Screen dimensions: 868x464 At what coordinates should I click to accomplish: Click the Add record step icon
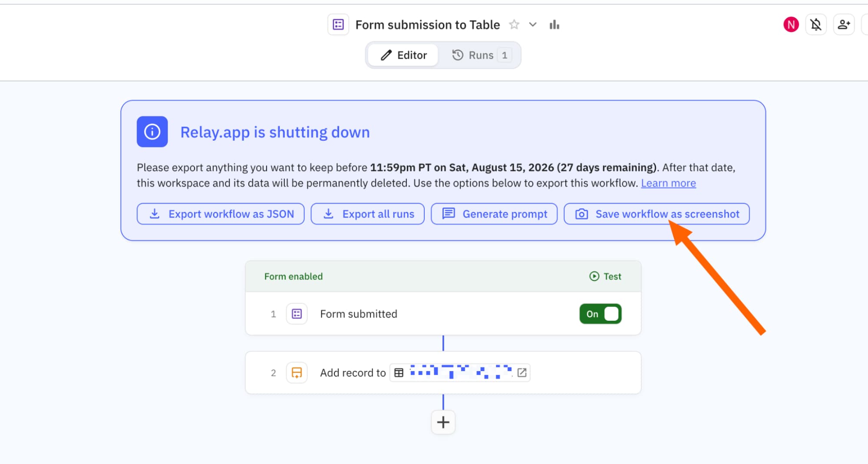(x=297, y=373)
